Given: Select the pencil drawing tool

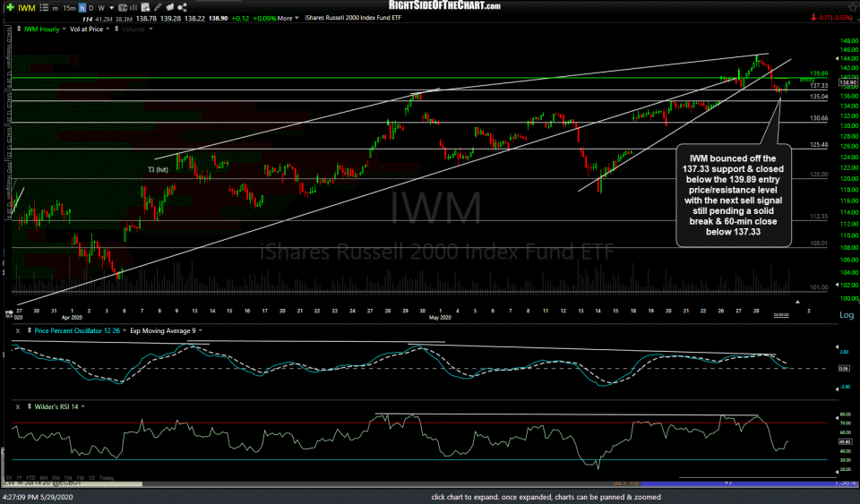Looking at the screenshot, I should point(158,7).
